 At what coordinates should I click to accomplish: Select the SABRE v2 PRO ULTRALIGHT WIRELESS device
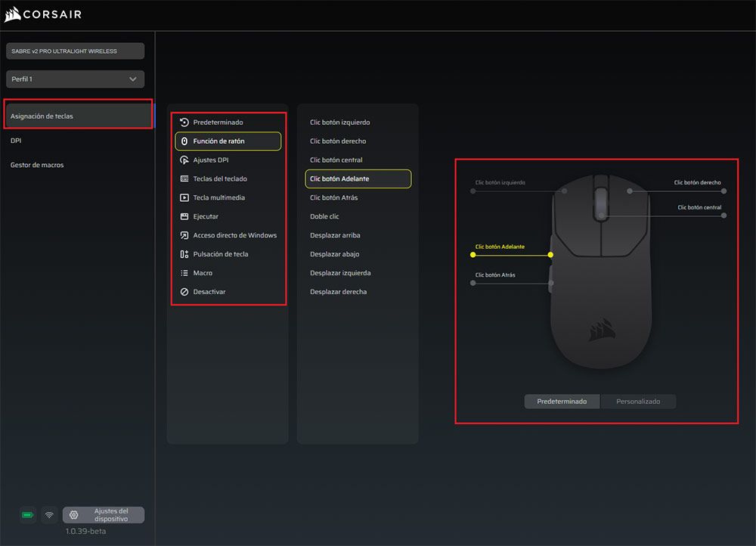tap(75, 51)
